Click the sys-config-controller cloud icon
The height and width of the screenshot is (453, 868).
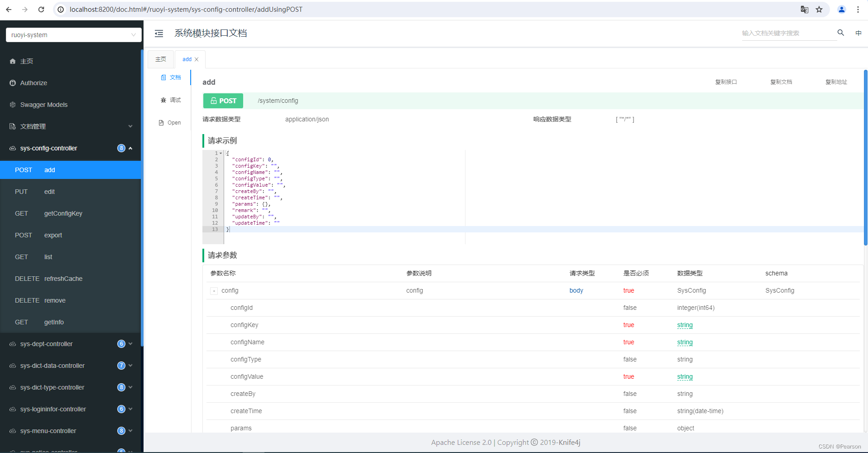[x=13, y=148]
